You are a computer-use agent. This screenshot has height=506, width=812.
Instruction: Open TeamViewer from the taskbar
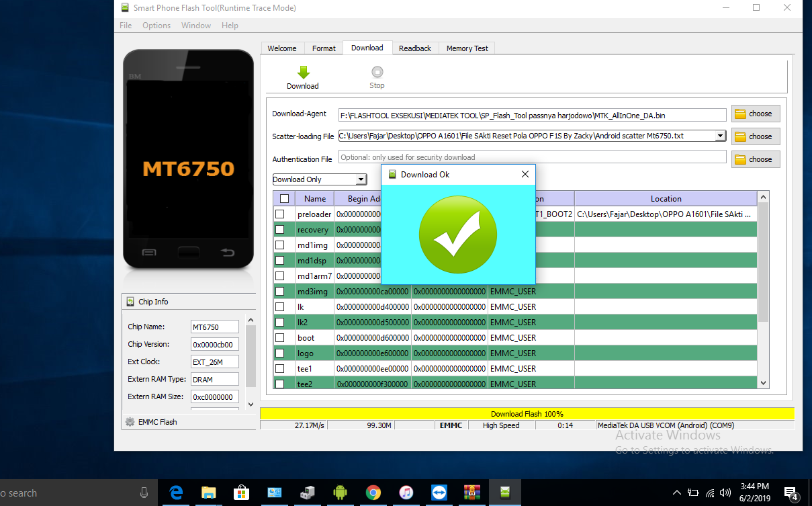(439, 493)
